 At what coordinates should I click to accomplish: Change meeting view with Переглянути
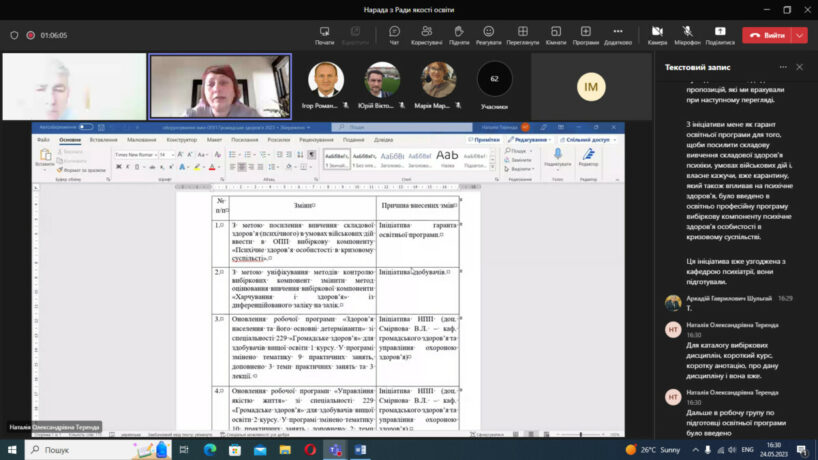click(522, 35)
